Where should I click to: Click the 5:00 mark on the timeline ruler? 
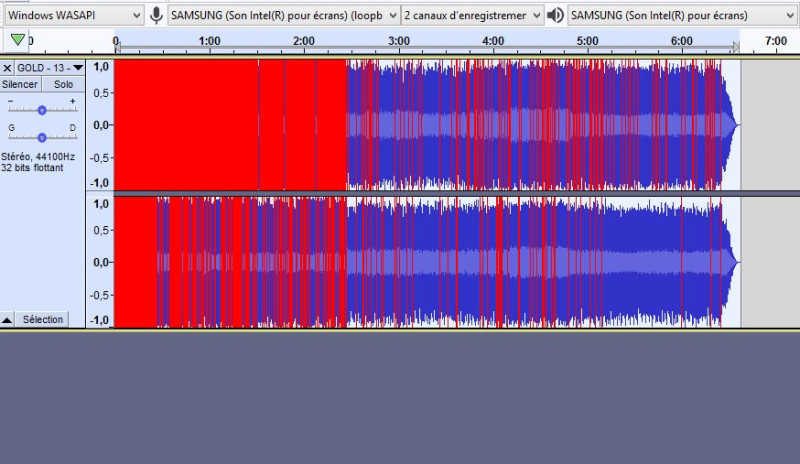tap(588, 41)
